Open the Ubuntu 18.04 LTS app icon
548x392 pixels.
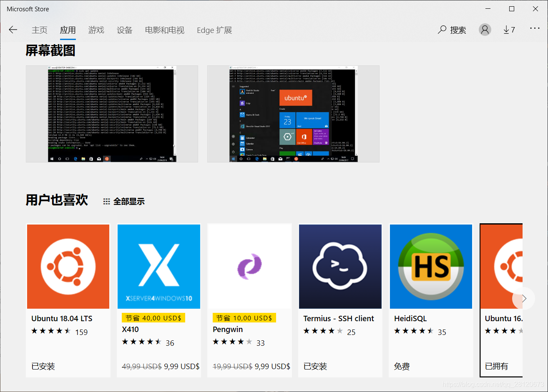[68, 267]
